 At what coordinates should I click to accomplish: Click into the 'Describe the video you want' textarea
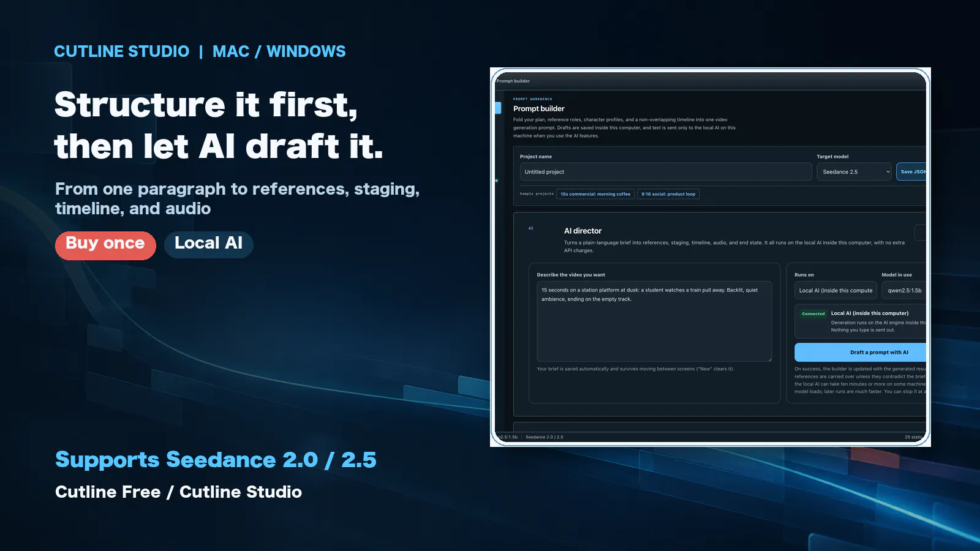[x=654, y=321]
